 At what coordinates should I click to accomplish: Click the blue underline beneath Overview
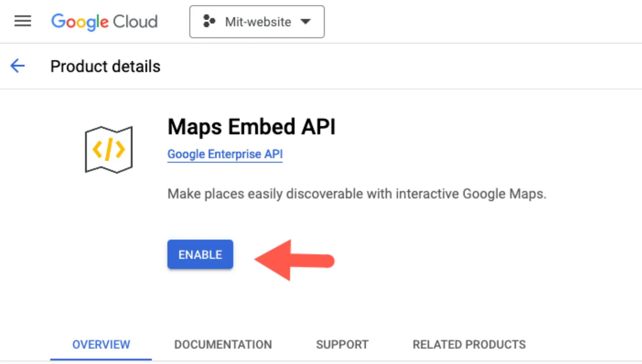[x=101, y=359]
